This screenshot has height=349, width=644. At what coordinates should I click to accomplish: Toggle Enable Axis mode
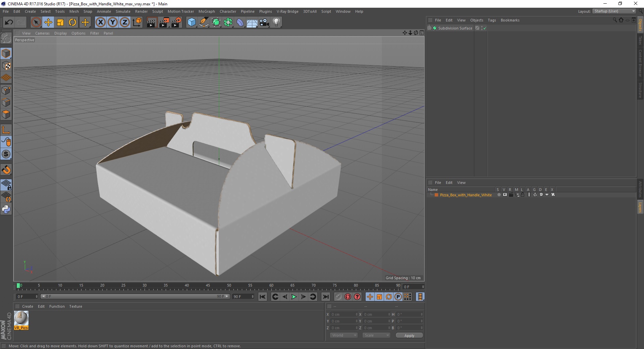coord(6,130)
